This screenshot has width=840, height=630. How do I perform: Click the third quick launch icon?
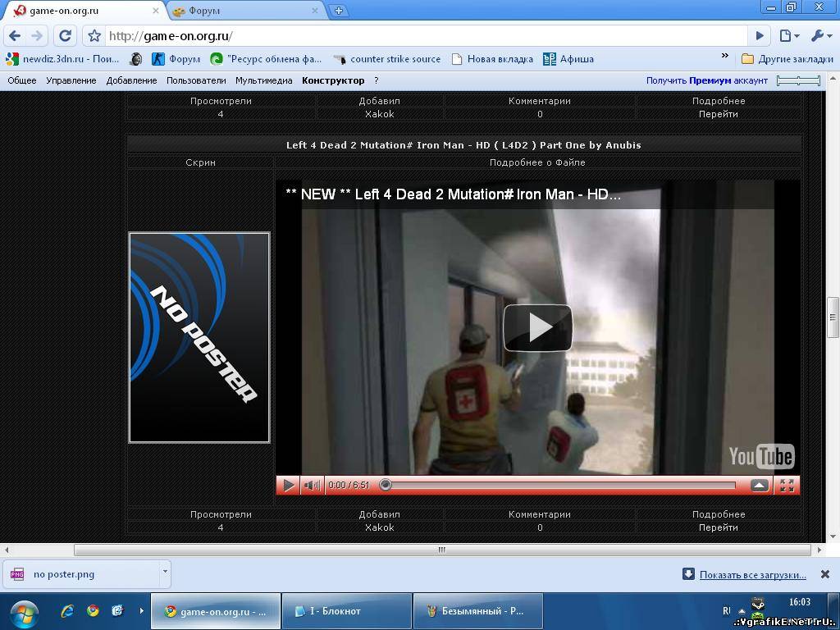coord(118,610)
